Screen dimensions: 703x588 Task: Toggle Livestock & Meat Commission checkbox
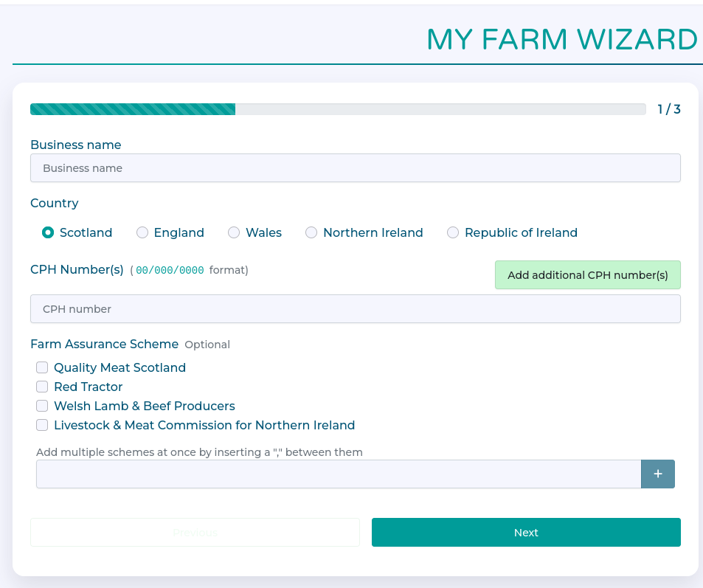(x=42, y=425)
